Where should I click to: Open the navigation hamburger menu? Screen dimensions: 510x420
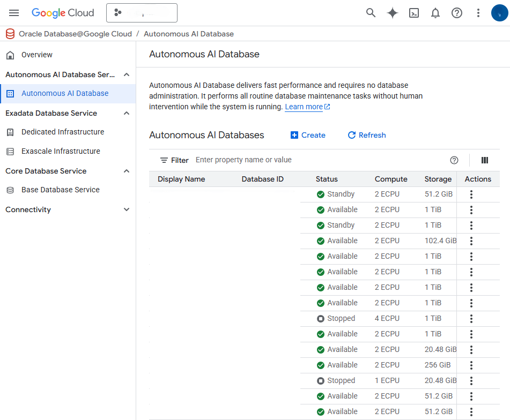click(x=14, y=13)
